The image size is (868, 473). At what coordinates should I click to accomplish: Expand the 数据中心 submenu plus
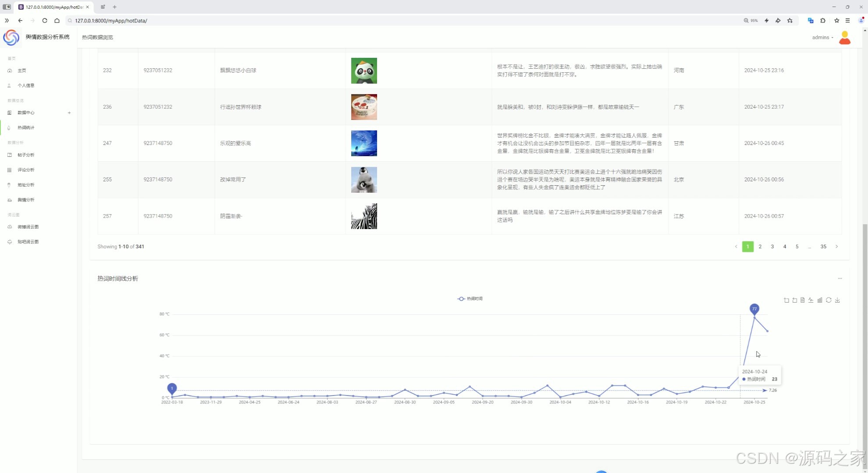click(69, 113)
